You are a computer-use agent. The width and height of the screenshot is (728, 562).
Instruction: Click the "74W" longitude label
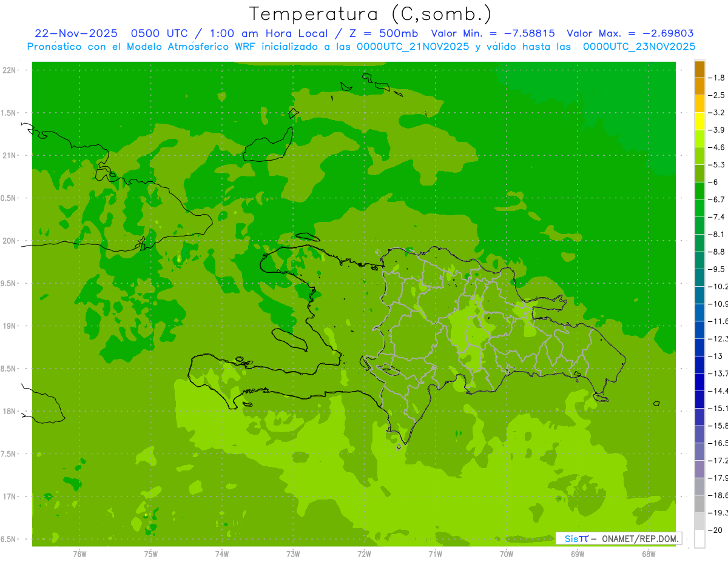(x=222, y=554)
